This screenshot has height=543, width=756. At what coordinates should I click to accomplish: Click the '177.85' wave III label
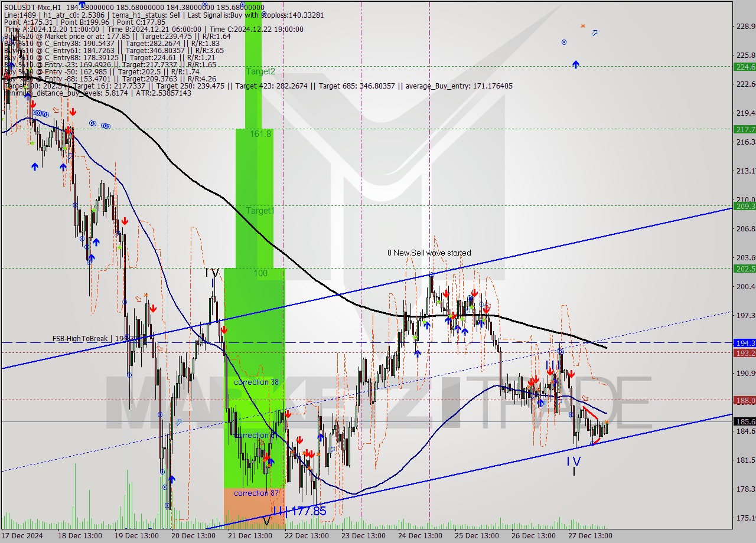[309, 512]
